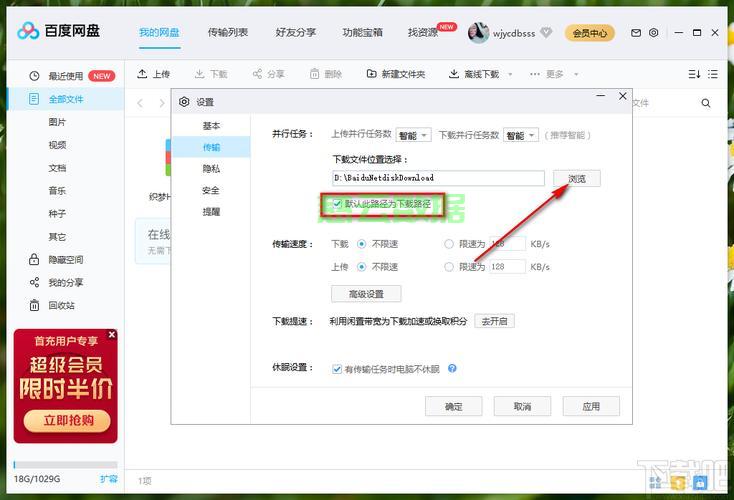Click the back navigation arrow
Image resolution: width=734 pixels, height=500 pixels.
(140, 103)
